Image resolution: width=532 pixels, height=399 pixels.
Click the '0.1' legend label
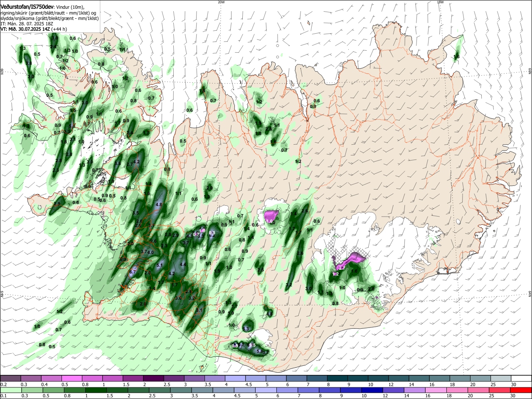[4, 396]
